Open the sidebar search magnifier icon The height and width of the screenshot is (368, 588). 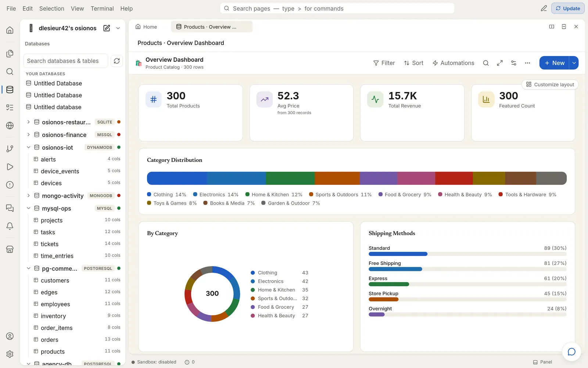pos(10,72)
